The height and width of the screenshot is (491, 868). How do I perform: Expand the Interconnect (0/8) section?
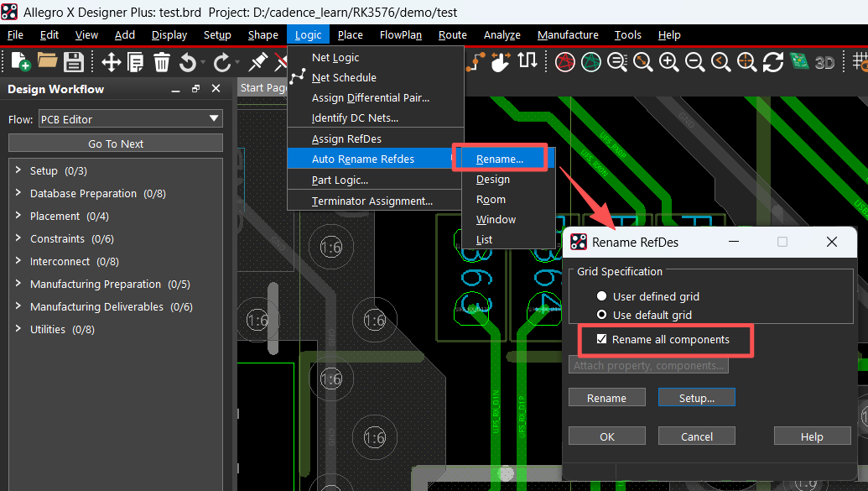tap(18, 261)
